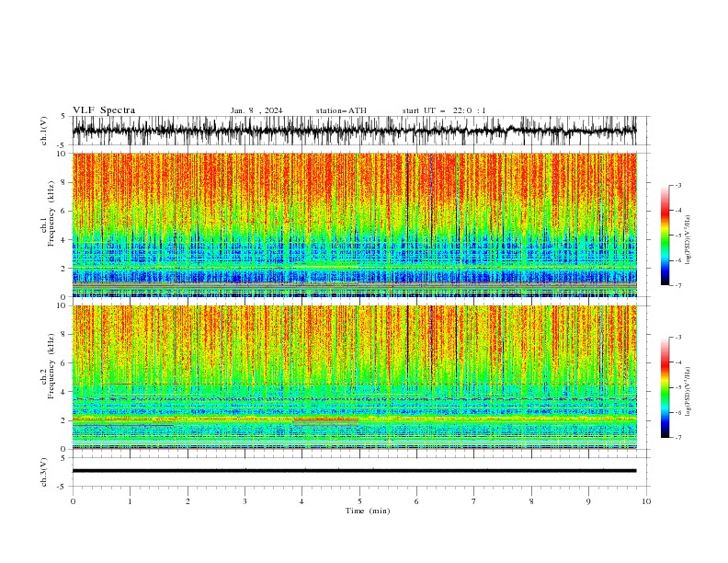Click the "ch.2 Frequency (kHz)" axis label
The image size is (728, 563).
48,366
